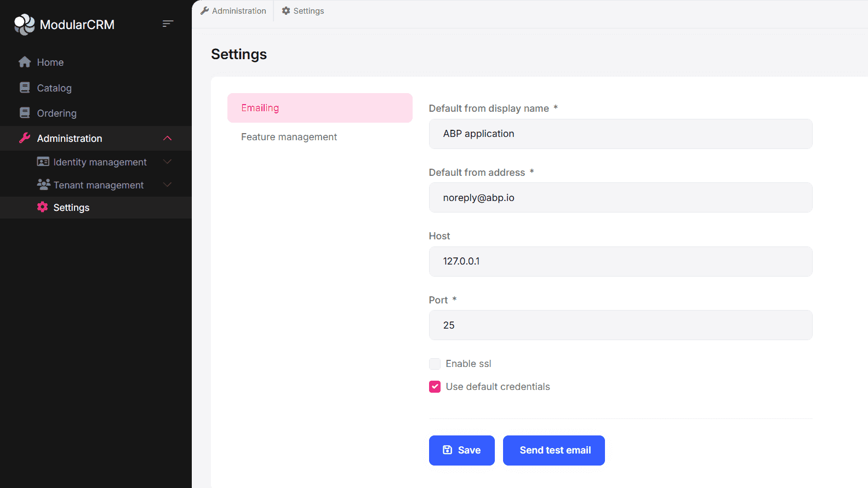Click the floppy disk icon on Save
868x488 pixels.
[448, 450]
